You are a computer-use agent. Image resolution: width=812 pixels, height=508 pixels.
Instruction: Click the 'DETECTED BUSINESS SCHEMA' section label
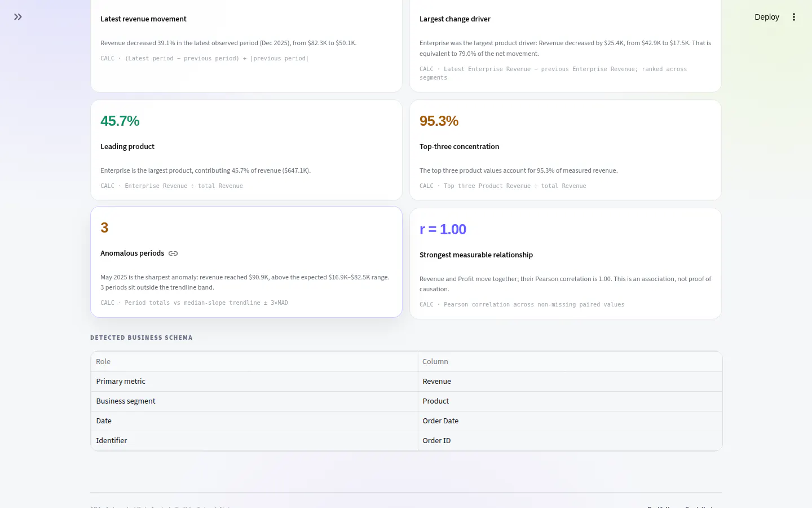coord(142,338)
